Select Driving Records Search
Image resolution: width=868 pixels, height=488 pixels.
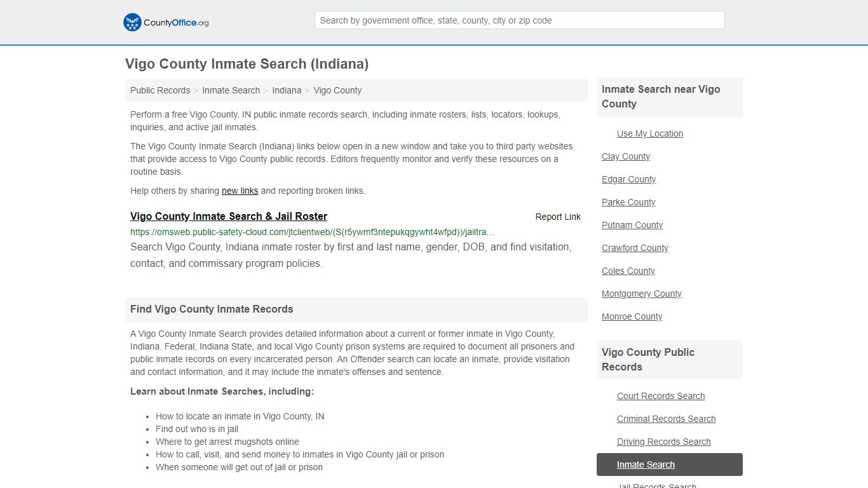point(664,442)
